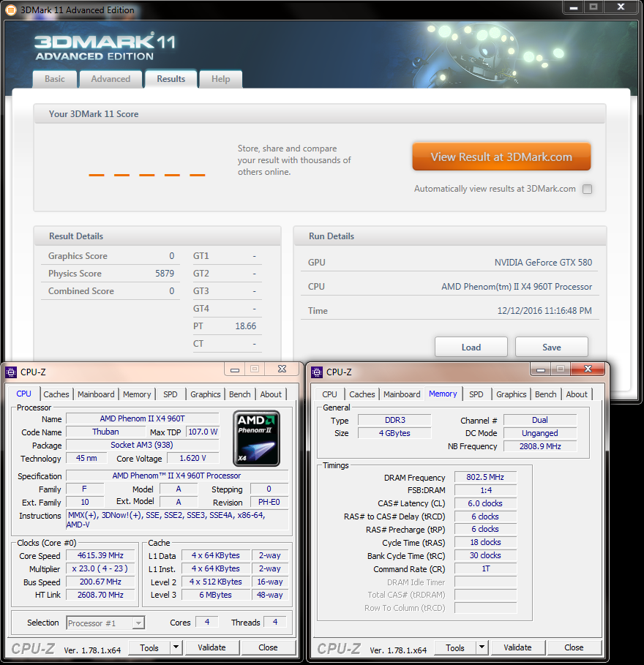
Task: Switch to the Basic tab in 3DMark
Action: point(55,79)
